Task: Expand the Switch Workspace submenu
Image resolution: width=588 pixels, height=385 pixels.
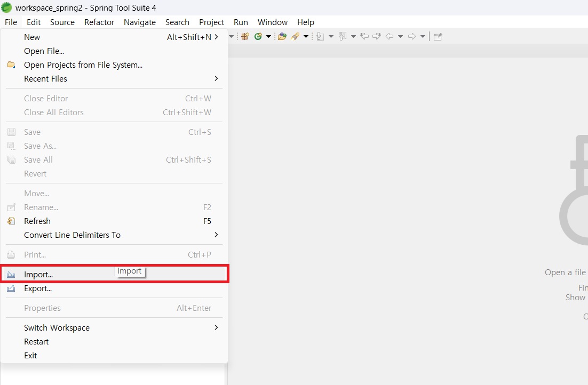Action: point(217,327)
